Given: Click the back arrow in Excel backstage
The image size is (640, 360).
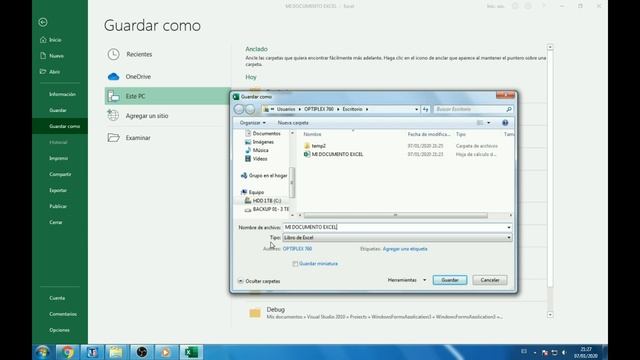Looking at the screenshot, I should 43,22.
